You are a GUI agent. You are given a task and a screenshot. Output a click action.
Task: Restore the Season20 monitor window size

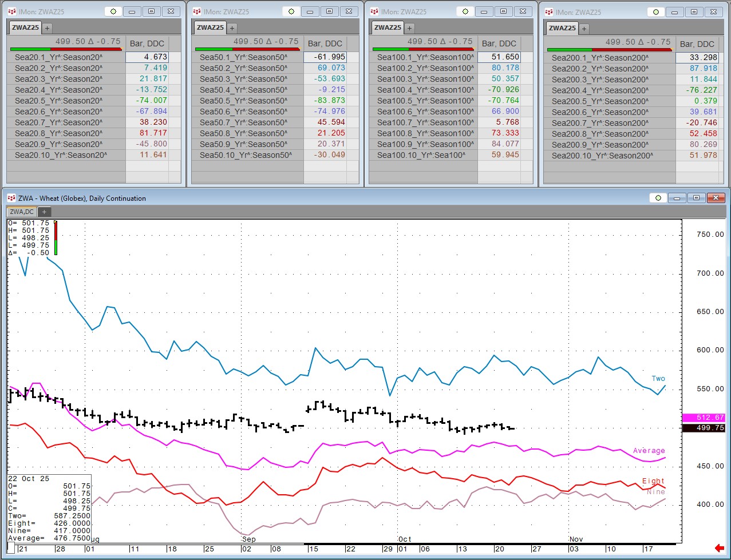tap(151, 11)
